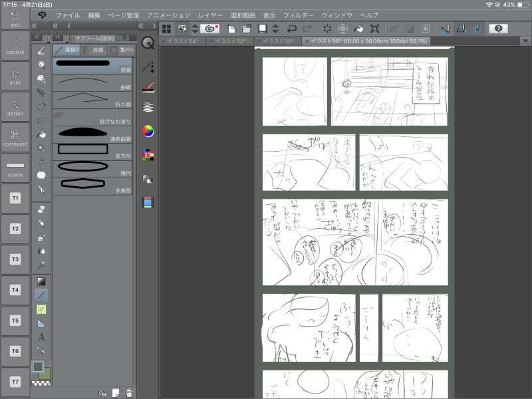Viewport: 532px width, 399px height.
Task: Open the layer panel stack icon
Action: (148, 107)
